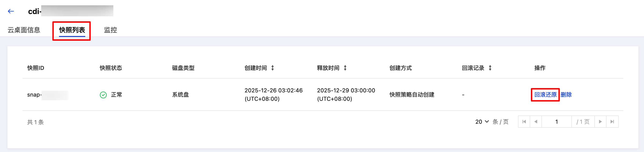
Task: Select the 快照列表 tab
Action: 72,30
